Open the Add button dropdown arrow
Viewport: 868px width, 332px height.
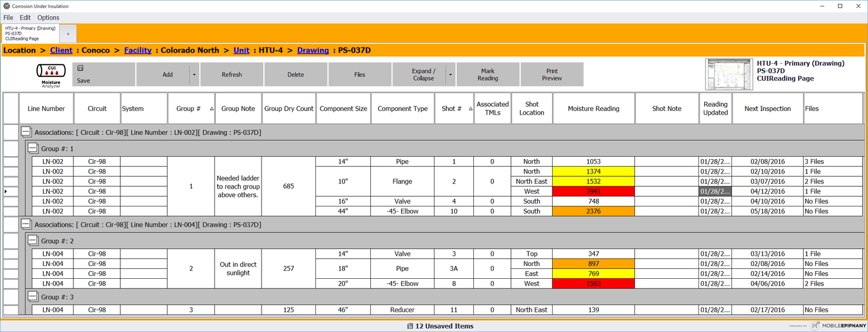[x=194, y=75]
